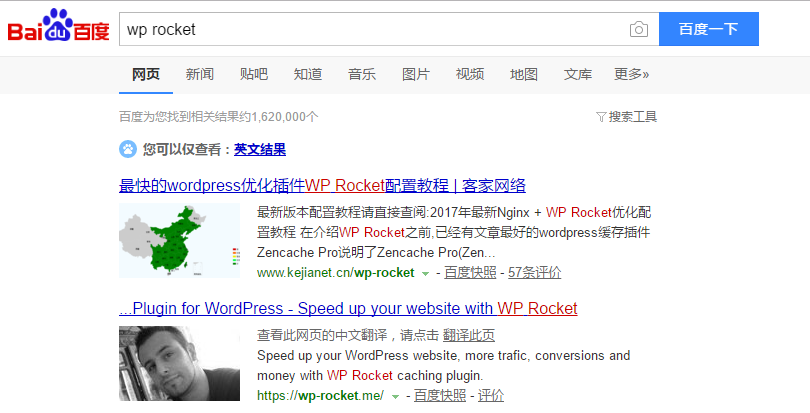Select the 贴吧 tab
Screen dimensions: 810x413
(x=253, y=74)
